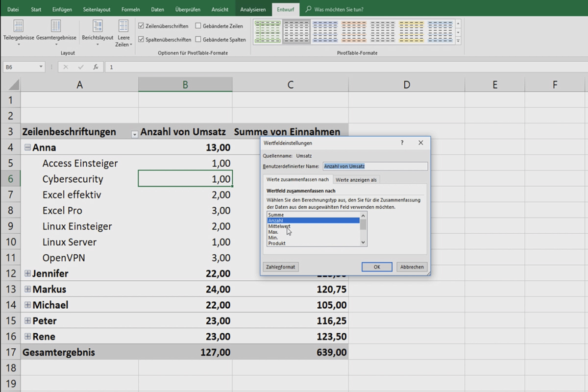Switch to the 'Werte anzeigen als' tab
Viewport: 588px width, 392px height.
point(356,179)
